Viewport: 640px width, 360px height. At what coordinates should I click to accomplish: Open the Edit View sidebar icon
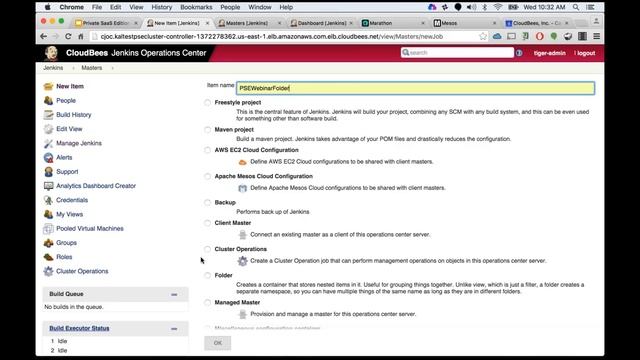point(48,129)
